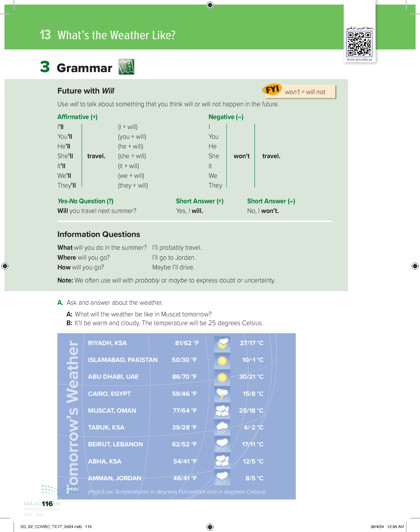Select the "Information Questions" heading
This screenshot has width=420, height=532.
99,234
